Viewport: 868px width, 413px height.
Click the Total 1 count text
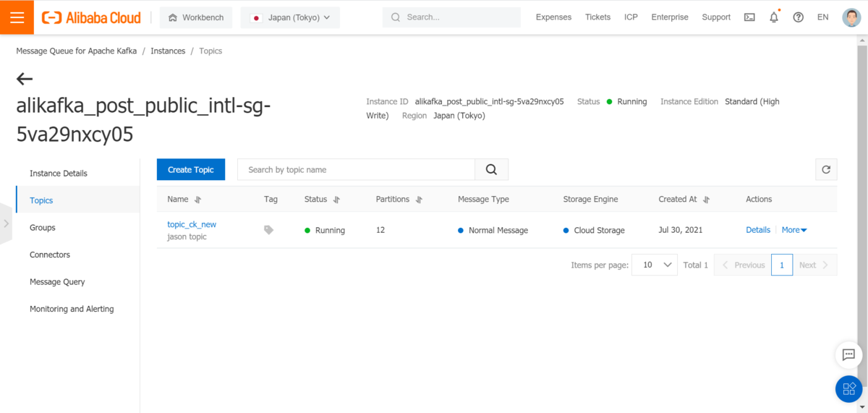click(696, 265)
